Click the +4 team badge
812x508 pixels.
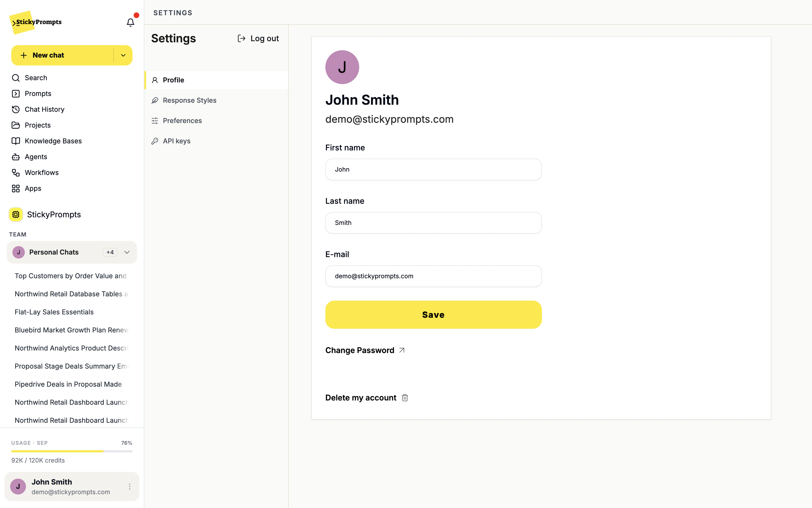[110, 252]
